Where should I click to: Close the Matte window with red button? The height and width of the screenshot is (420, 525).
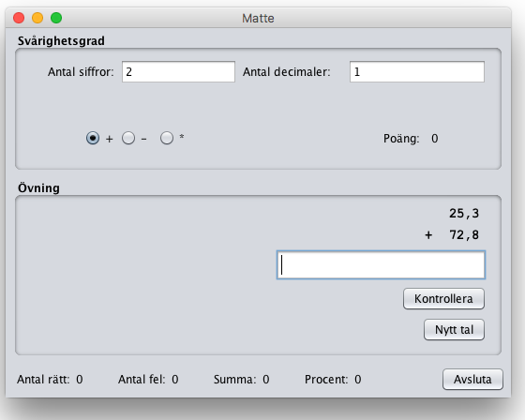click(x=19, y=18)
